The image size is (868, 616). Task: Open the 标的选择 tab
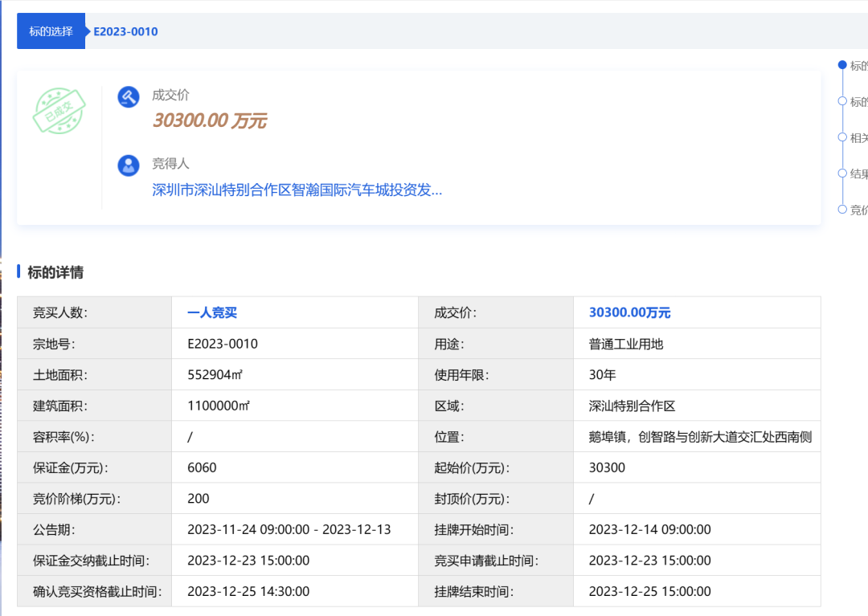[x=51, y=31]
